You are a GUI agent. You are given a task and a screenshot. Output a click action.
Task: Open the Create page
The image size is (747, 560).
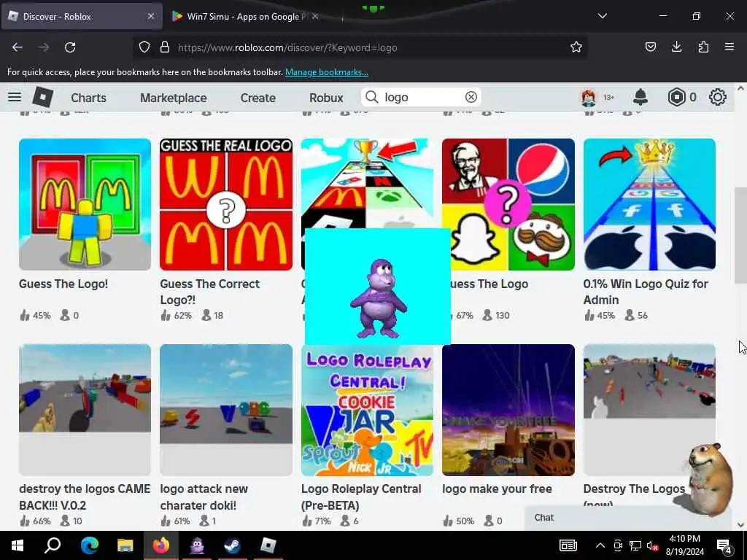(x=258, y=98)
